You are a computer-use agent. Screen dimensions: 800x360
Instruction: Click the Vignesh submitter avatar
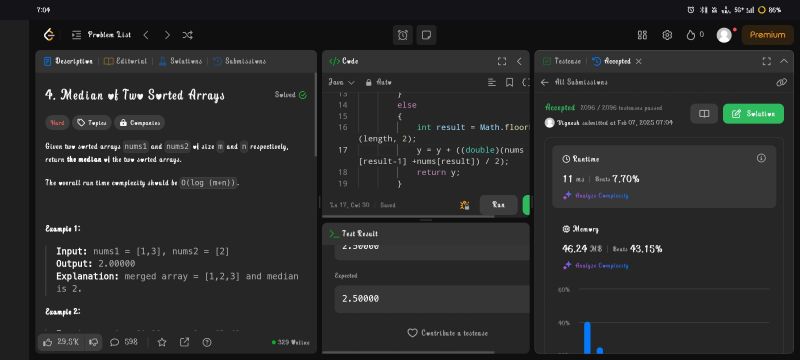pyautogui.click(x=549, y=123)
